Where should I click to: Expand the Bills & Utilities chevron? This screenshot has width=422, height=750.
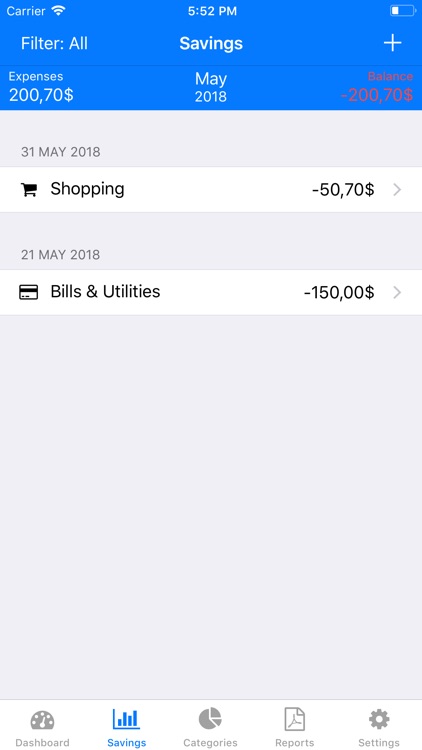(x=397, y=293)
